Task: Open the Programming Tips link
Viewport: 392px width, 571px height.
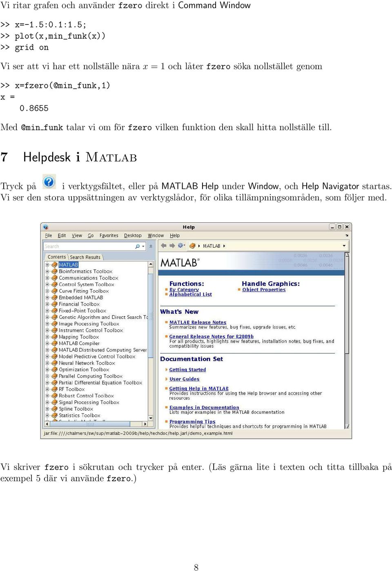Action: [x=192, y=422]
